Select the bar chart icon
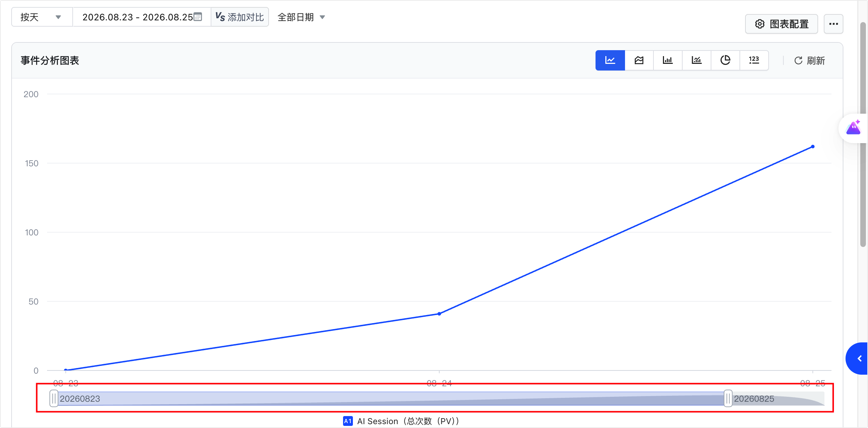 pos(668,60)
